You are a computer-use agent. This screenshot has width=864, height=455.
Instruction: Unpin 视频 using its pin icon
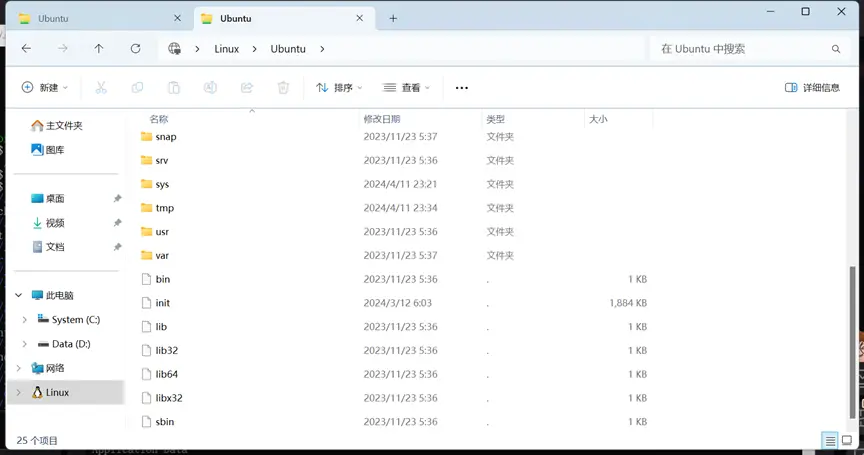(117, 223)
